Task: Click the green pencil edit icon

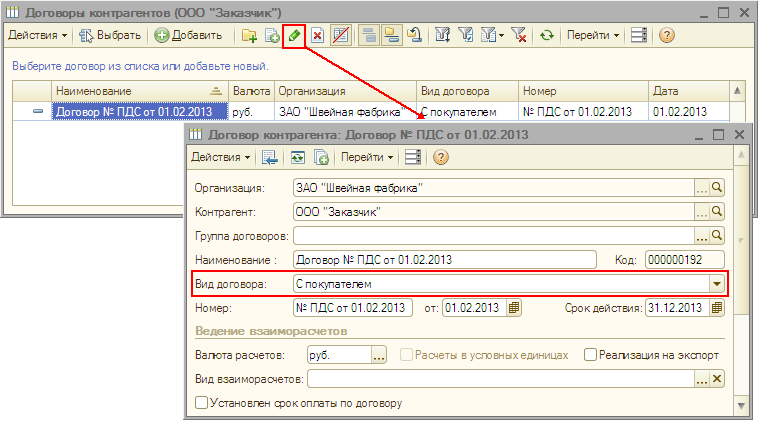Action: pyautogui.click(x=294, y=35)
